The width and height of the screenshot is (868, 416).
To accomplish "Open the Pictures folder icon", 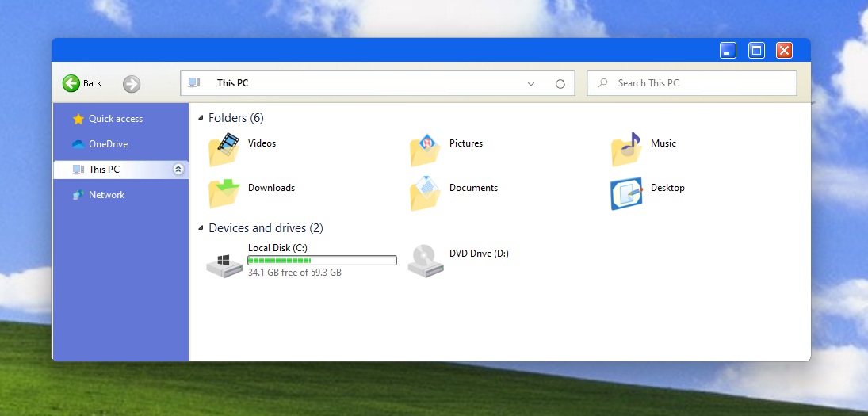I will 426,149.
